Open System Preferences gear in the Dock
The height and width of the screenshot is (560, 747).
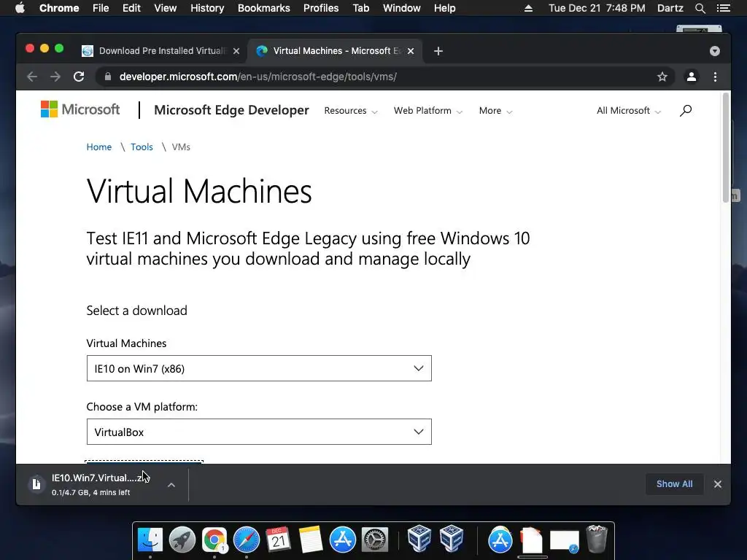375,540
